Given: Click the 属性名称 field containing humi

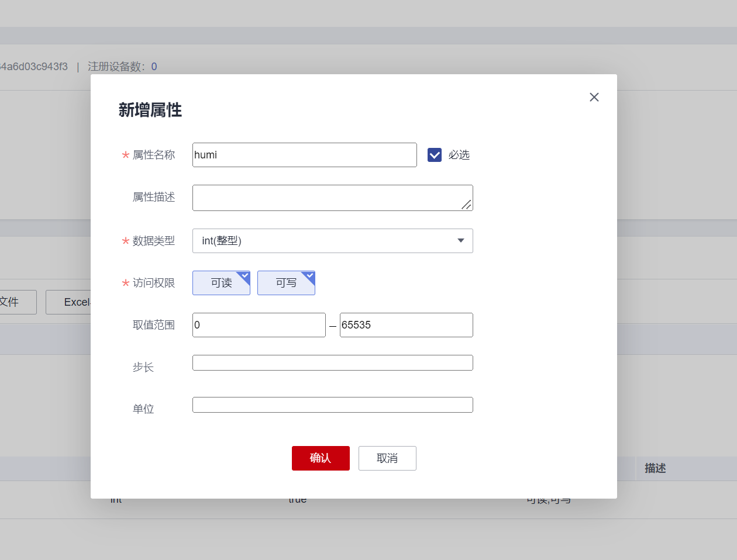Looking at the screenshot, I should 304,155.
